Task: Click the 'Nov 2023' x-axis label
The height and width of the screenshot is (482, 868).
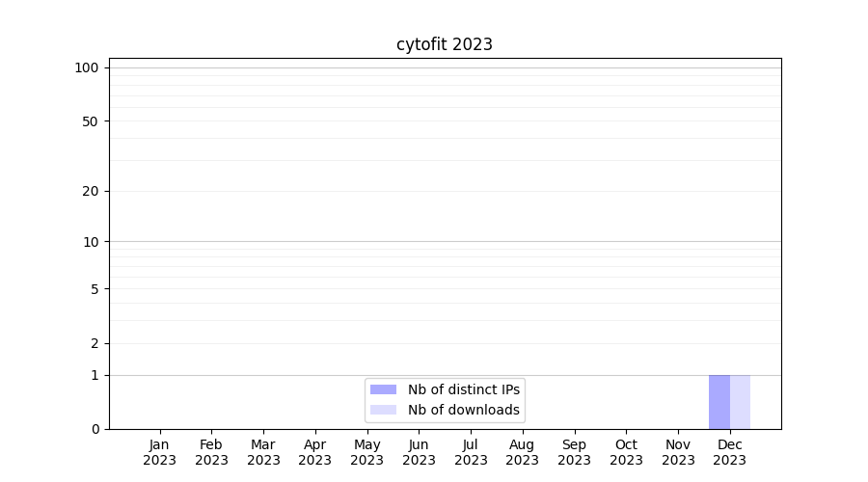Action: [x=678, y=452]
